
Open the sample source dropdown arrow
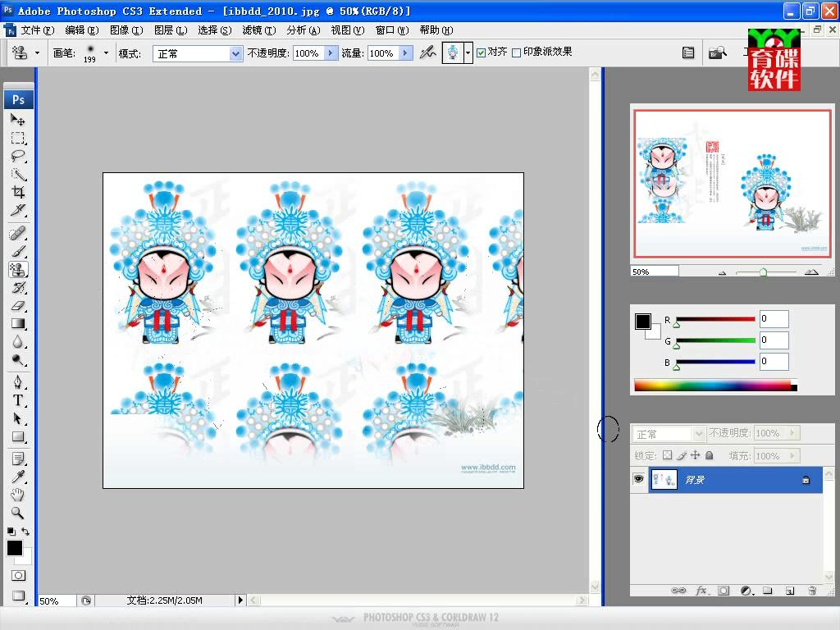(x=468, y=52)
